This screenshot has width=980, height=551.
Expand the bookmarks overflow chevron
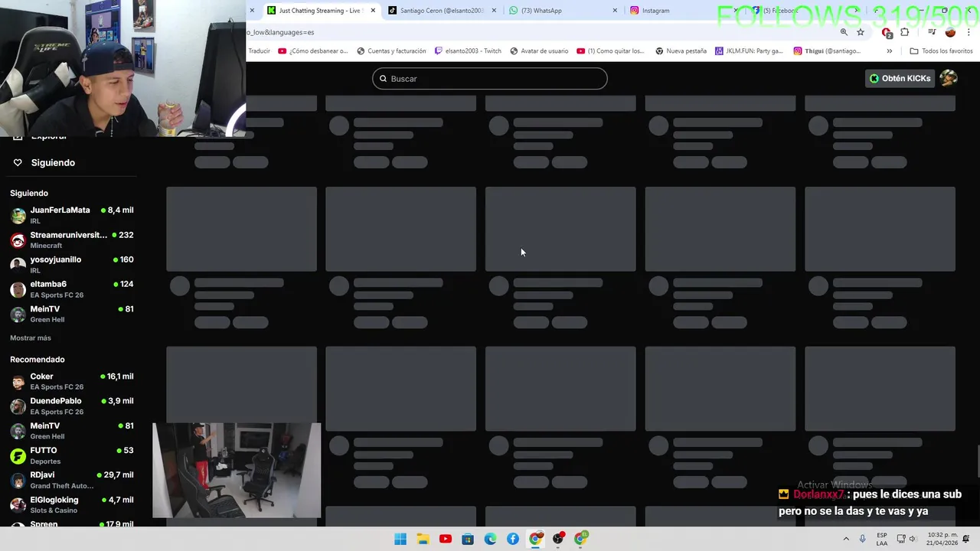pyautogui.click(x=889, y=51)
